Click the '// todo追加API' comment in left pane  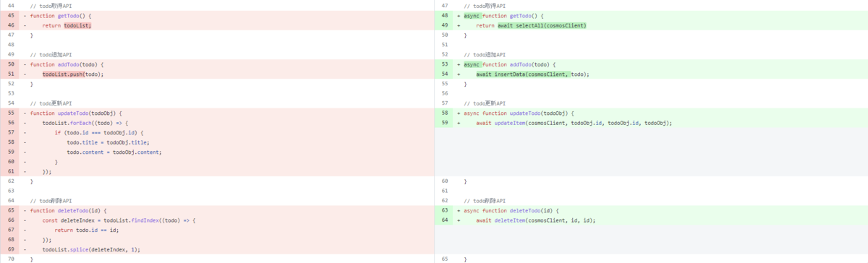pos(51,54)
